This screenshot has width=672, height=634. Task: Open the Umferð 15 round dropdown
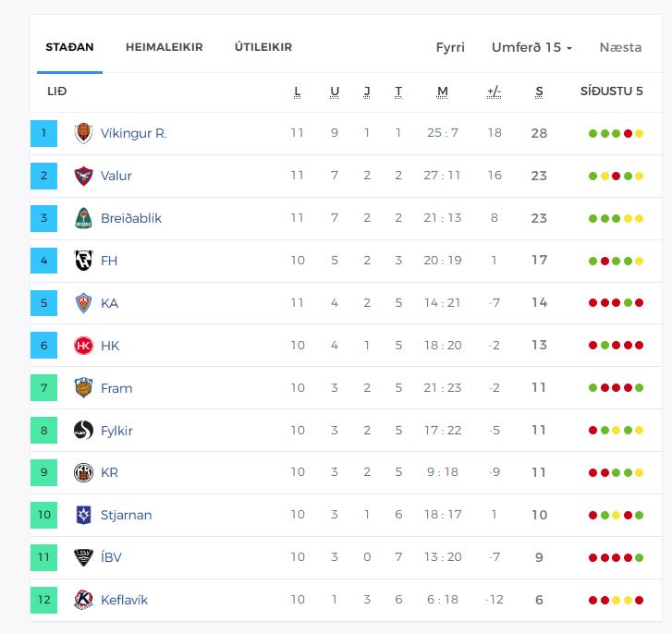[531, 47]
